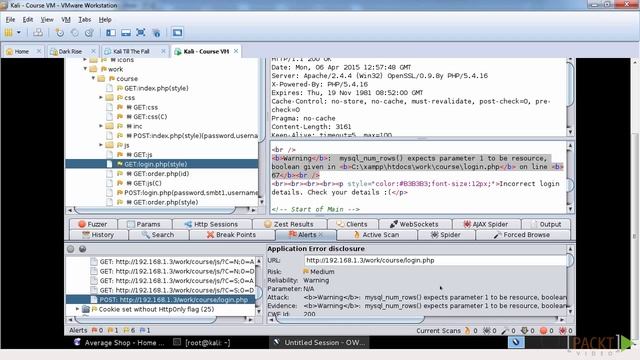Select GET:index.php(style) tree node
640x360 pixels.
156,88
